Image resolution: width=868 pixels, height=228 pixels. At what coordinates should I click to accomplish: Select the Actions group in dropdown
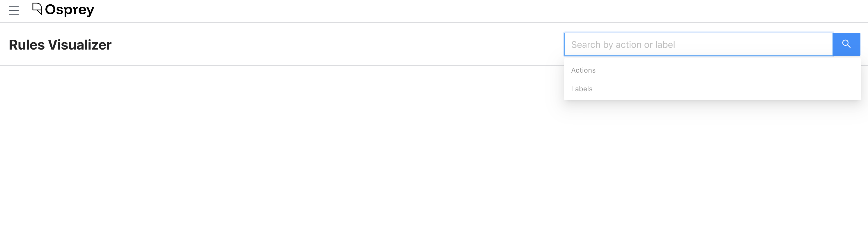point(583,70)
